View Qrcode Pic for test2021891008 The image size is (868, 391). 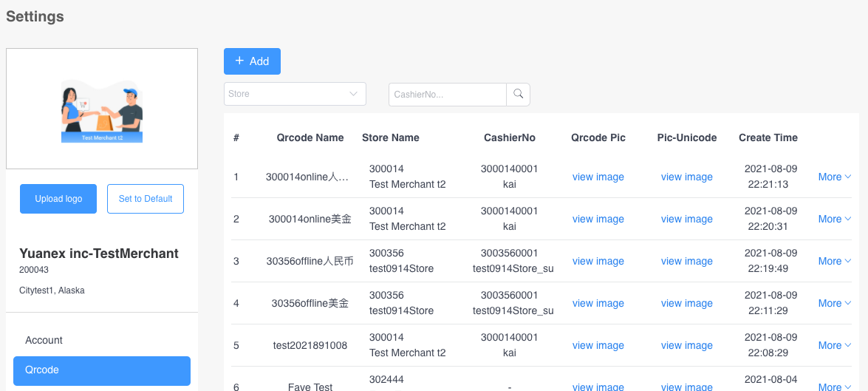[598, 345]
